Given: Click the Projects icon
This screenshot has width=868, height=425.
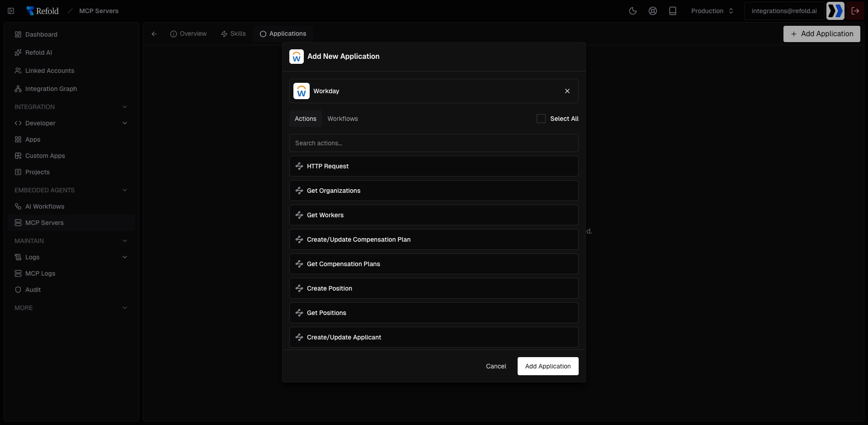Looking at the screenshot, I should [x=18, y=172].
